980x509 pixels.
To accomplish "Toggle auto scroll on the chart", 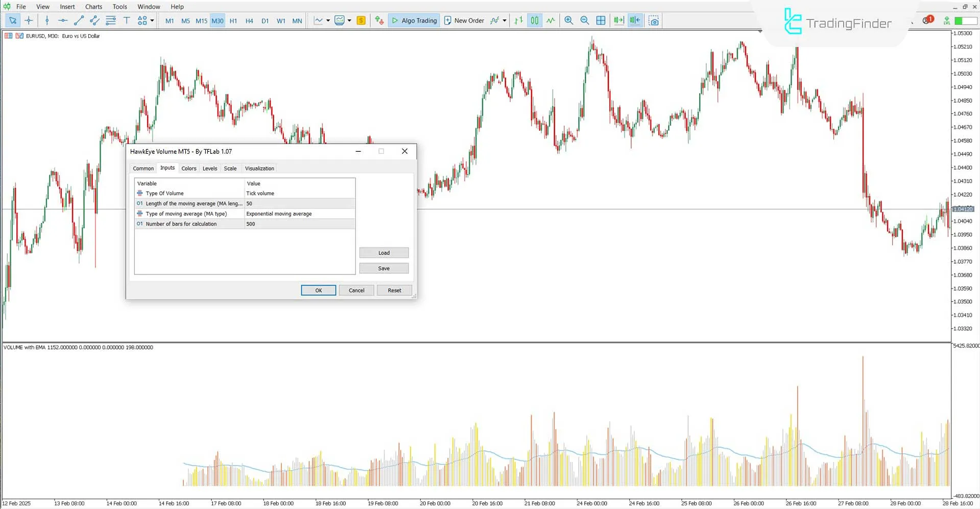I will click(x=618, y=20).
